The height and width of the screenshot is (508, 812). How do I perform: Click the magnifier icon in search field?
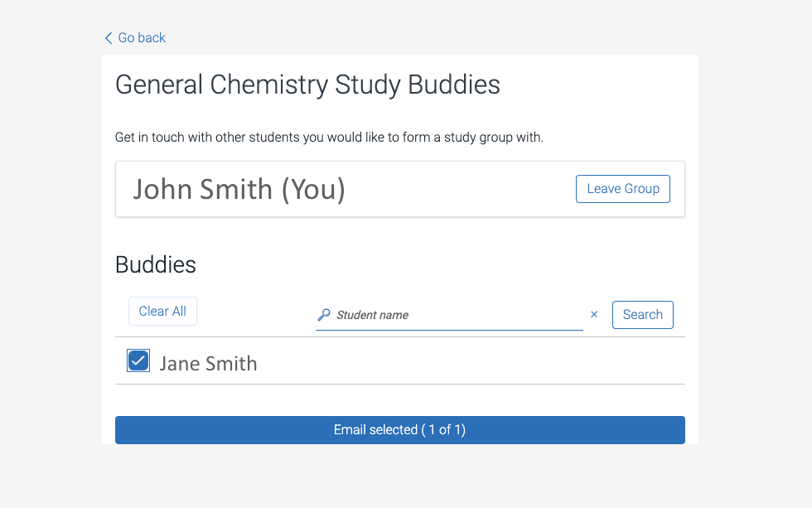coord(324,315)
